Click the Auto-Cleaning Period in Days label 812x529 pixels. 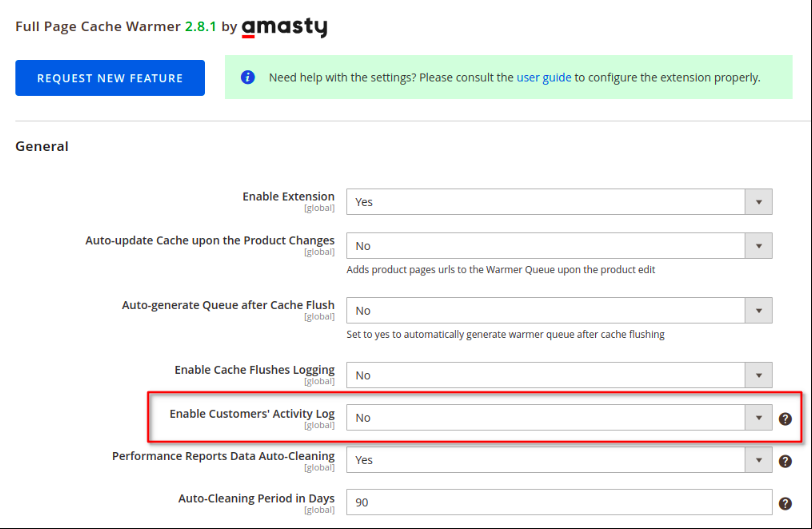tap(256, 498)
